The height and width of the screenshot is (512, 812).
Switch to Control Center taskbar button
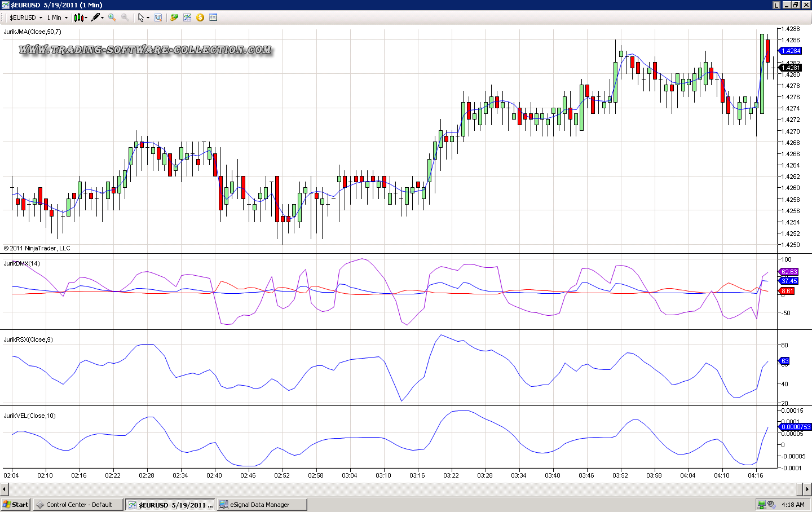tap(78, 505)
